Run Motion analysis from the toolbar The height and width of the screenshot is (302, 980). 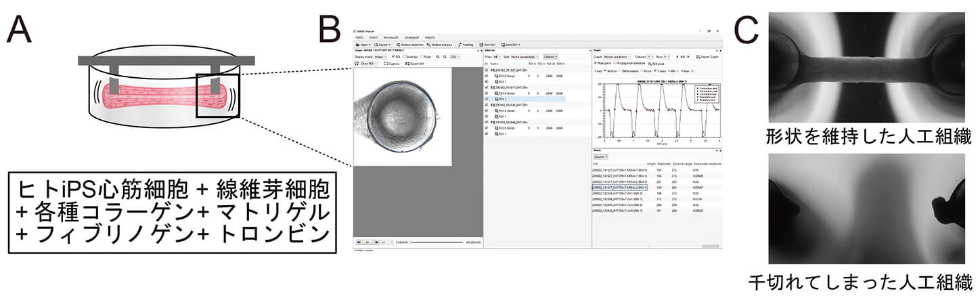coord(438,44)
